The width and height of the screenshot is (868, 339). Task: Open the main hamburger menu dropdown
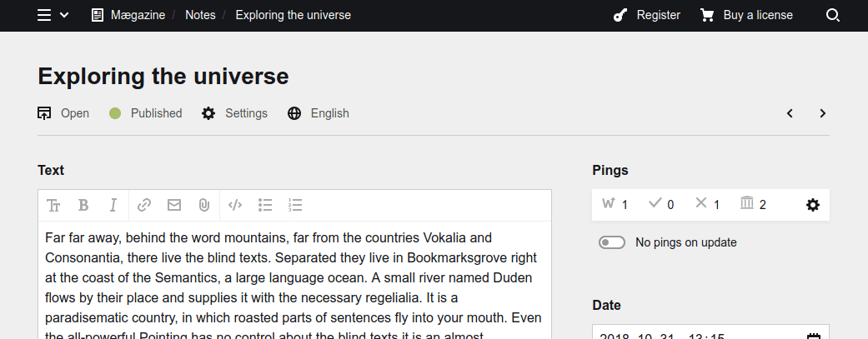pyautogui.click(x=53, y=15)
